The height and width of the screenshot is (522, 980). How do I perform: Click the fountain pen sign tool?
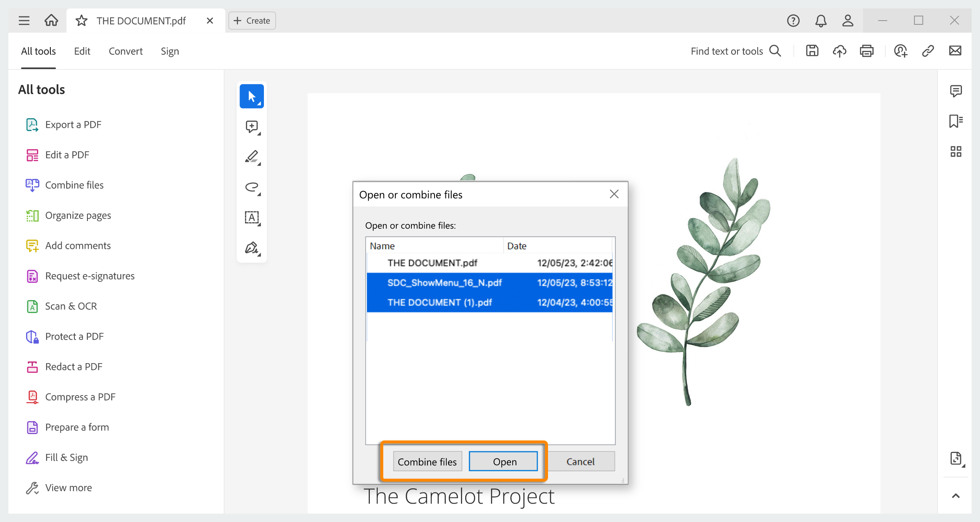[x=252, y=248]
